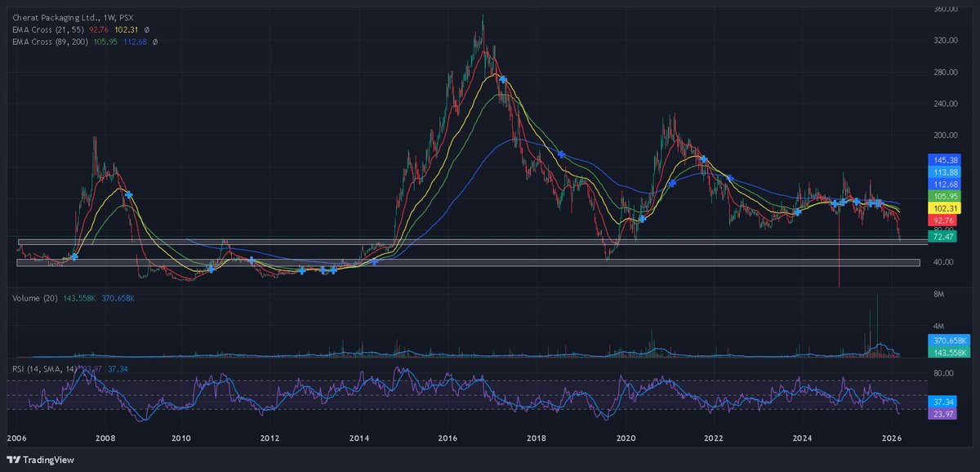Screen dimensions: 980x472
Task: Toggle visibility of the Volume (20) overlay
Action: [x=34, y=297]
